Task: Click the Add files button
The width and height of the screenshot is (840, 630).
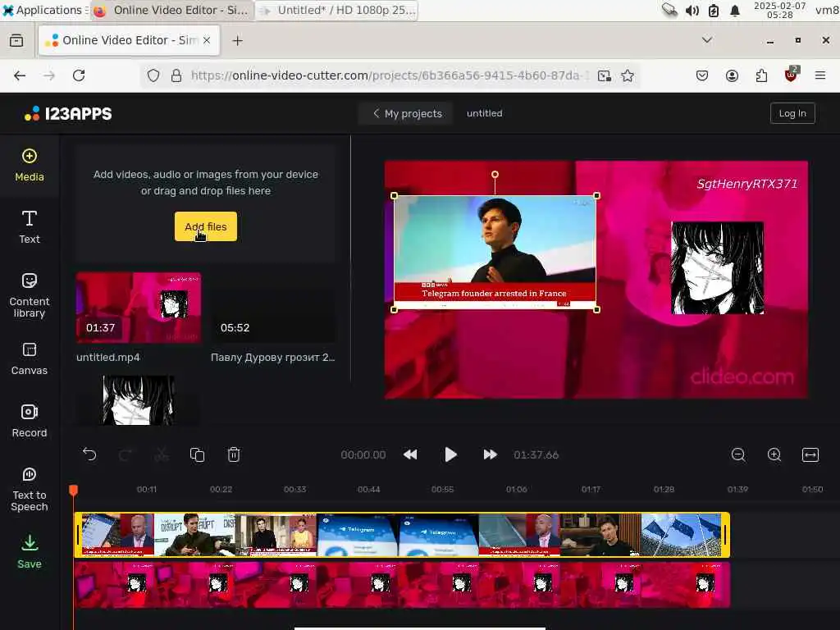Action: tap(206, 226)
